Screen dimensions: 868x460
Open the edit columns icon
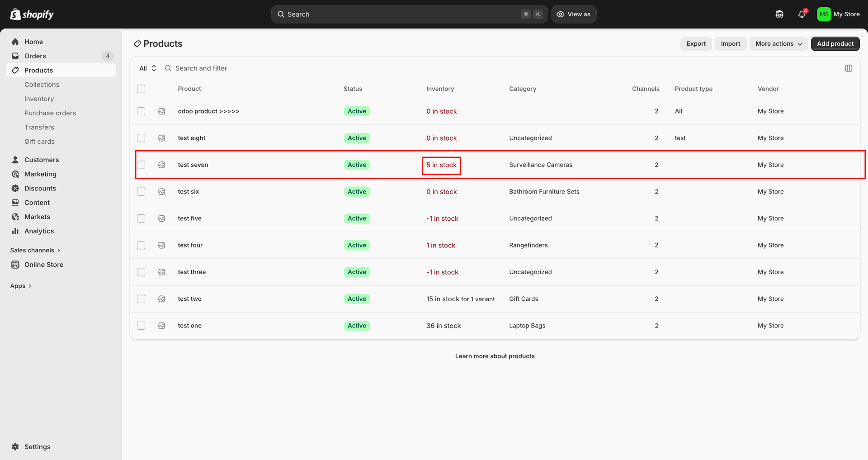click(849, 68)
